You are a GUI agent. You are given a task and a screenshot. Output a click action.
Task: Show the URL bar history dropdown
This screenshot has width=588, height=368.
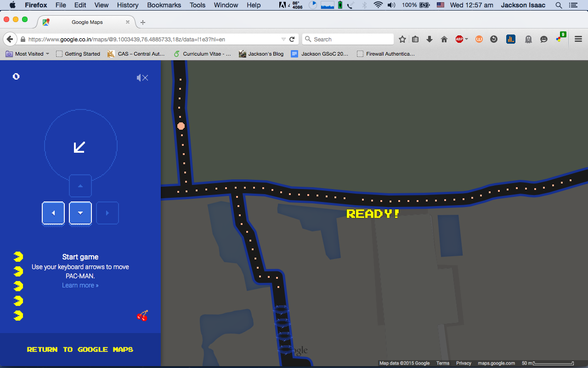pyautogui.click(x=283, y=40)
